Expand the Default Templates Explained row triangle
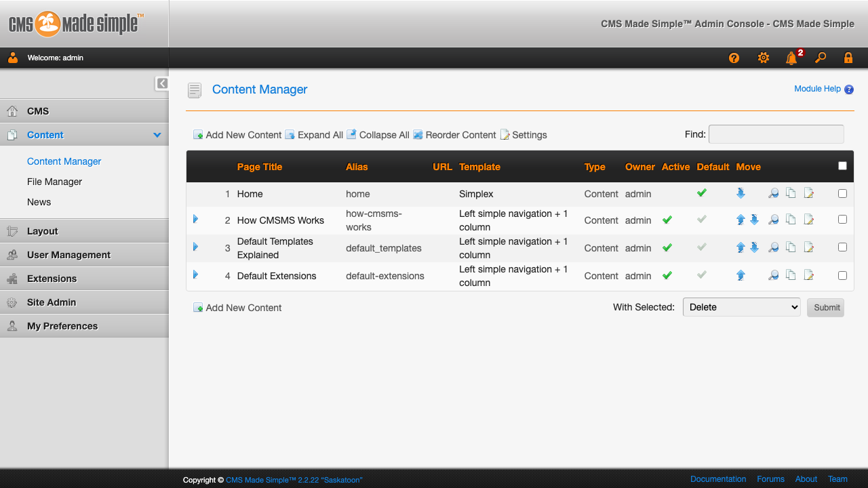This screenshot has height=488, width=868. click(x=195, y=247)
